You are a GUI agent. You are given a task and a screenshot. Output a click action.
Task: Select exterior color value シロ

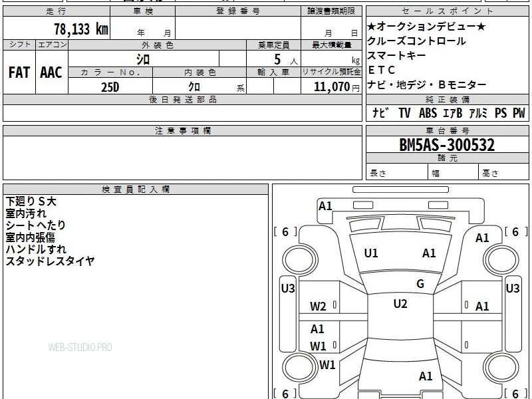point(143,59)
